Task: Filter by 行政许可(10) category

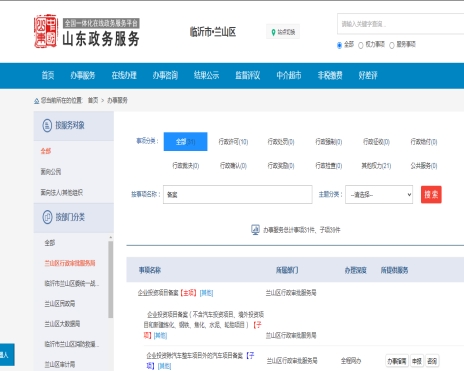Action: (233, 142)
